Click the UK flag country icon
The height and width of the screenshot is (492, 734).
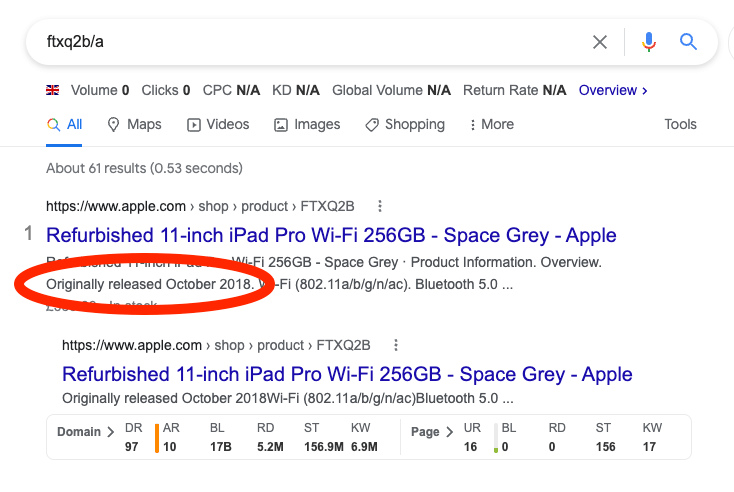click(x=52, y=90)
